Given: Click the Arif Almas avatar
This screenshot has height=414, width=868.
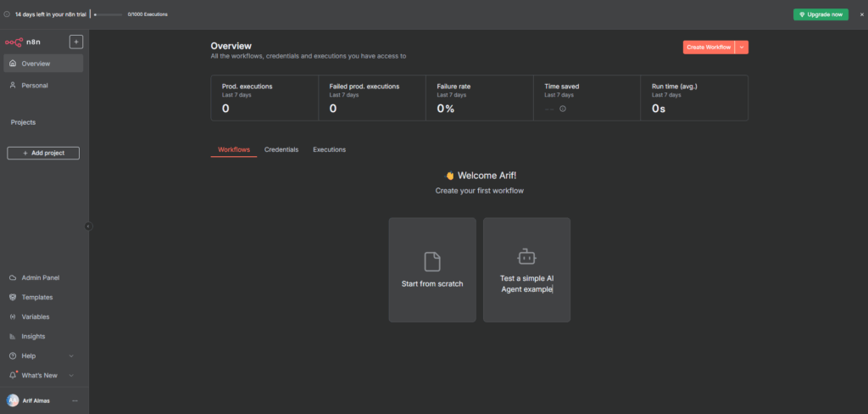Looking at the screenshot, I should pyautogui.click(x=13, y=400).
